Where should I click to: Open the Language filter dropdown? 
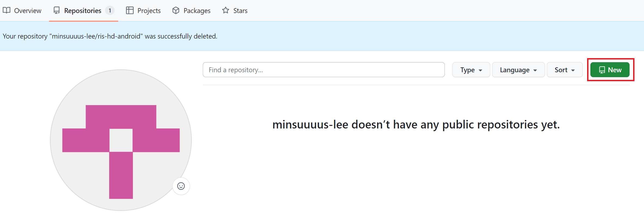click(518, 70)
